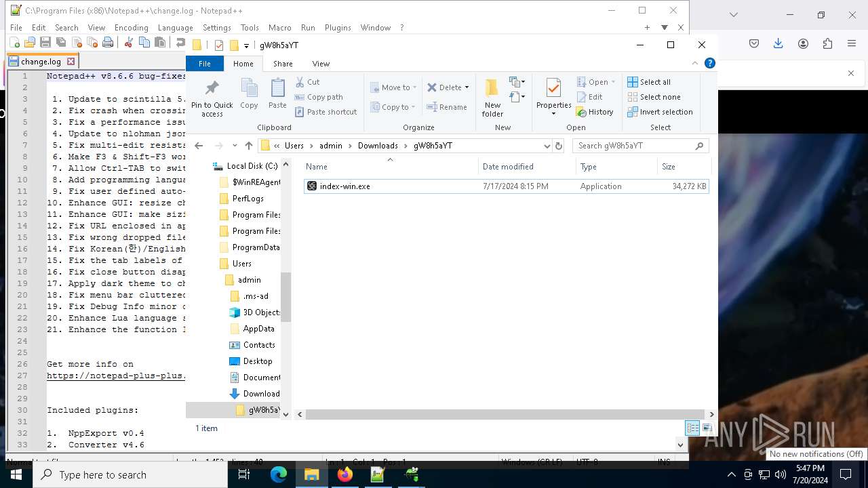Screen dimensions: 868x488
Task: Open Notepad++ Encoding menu
Action: pos(131,28)
